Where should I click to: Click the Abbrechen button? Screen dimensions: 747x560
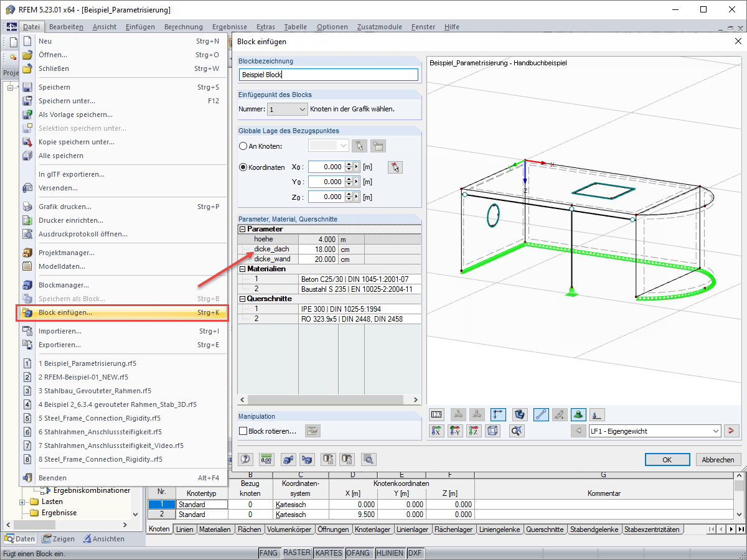click(x=718, y=460)
